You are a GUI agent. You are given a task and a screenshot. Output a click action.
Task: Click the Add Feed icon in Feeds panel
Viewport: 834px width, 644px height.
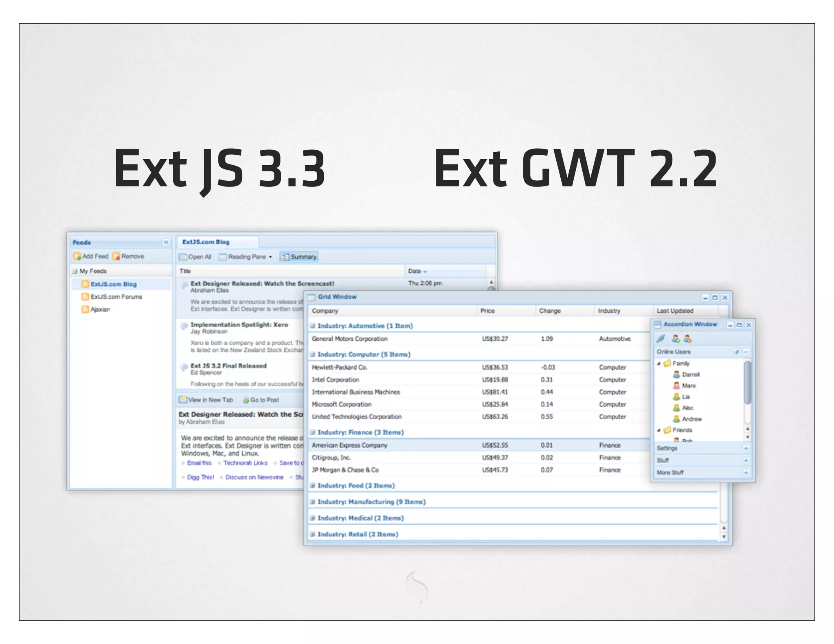pyautogui.click(x=77, y=256)
